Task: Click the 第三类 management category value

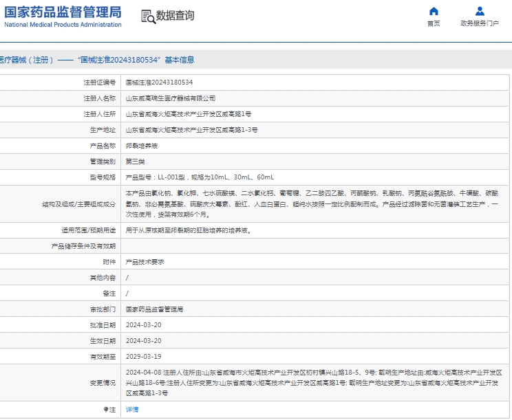Action: (135, 162)
